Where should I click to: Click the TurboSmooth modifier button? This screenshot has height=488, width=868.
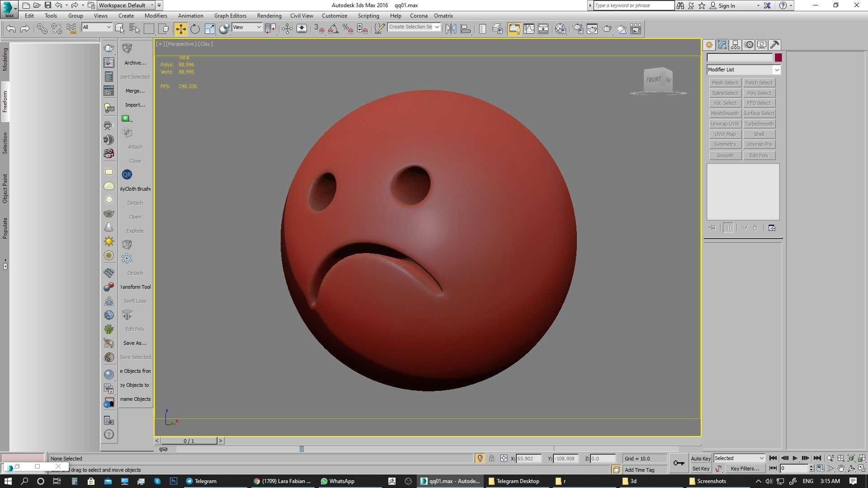(759, 124)
